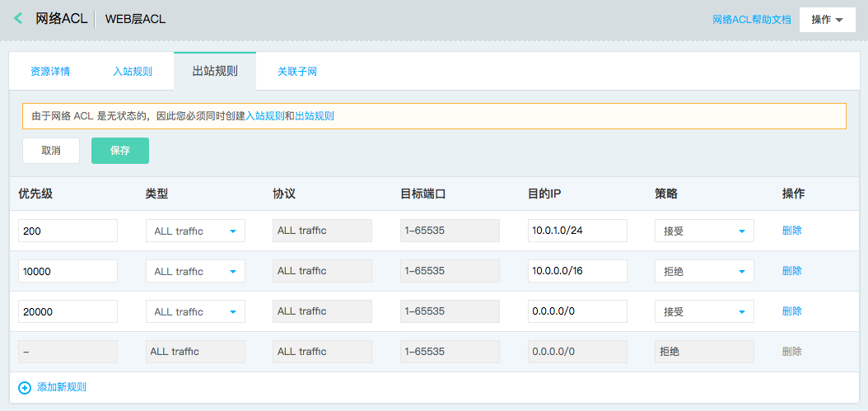
Task: Open policy dropdown showing 拒绝 for 10.0.0.0/16
Action: pyautogui.click(x=704, y=272)
